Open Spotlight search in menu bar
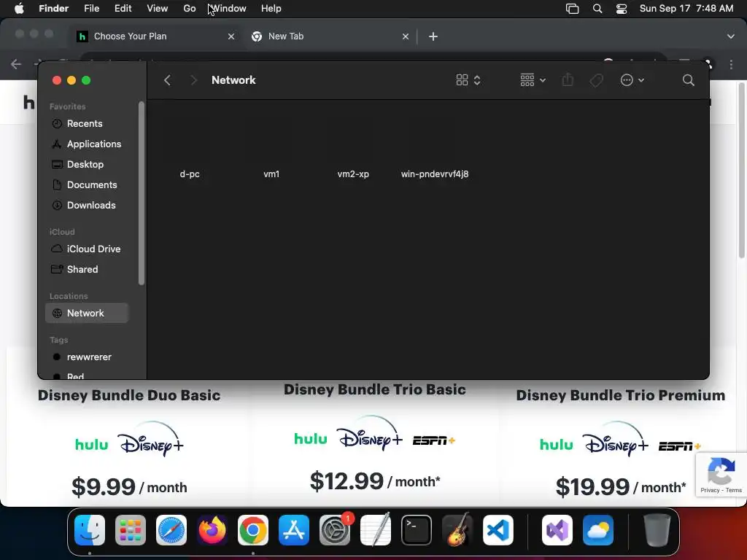Image resolution: width=747 pixels, height=560 pixels. (x=597, y=9)
